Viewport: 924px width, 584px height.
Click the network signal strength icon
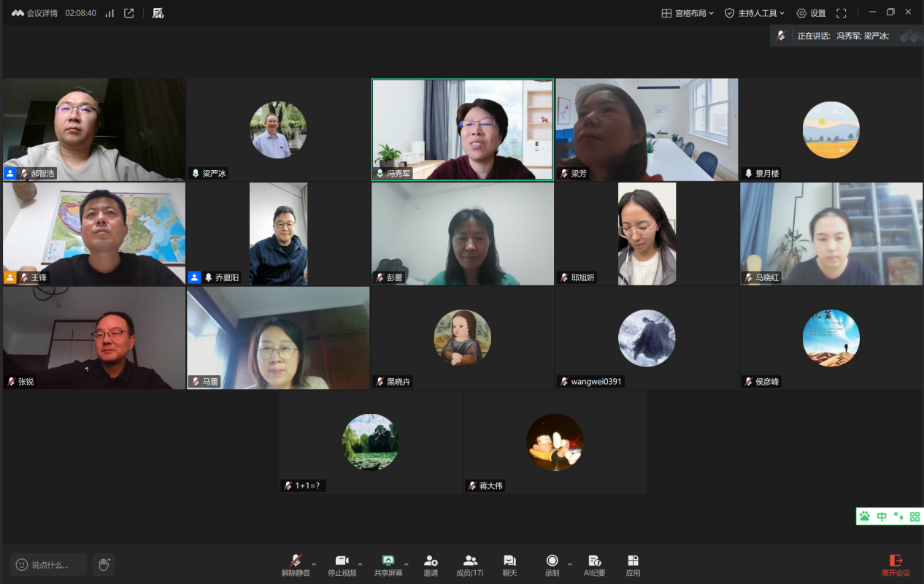point(109,13)
